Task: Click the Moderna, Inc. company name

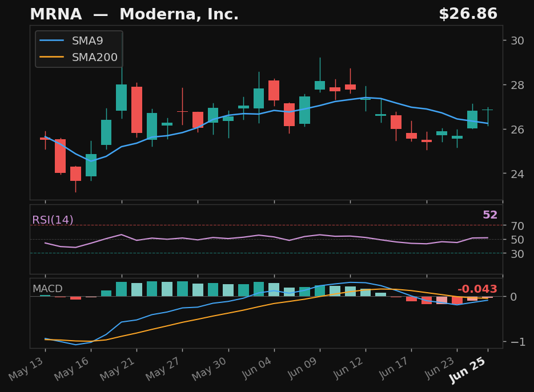Action: (179, 14)
